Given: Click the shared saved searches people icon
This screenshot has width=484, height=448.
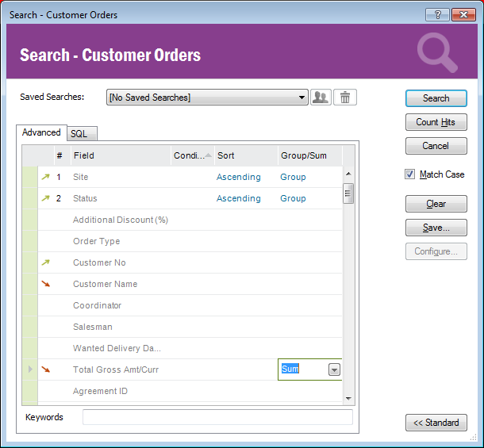Looking at the screenshot, I should (x=321, y=98).
